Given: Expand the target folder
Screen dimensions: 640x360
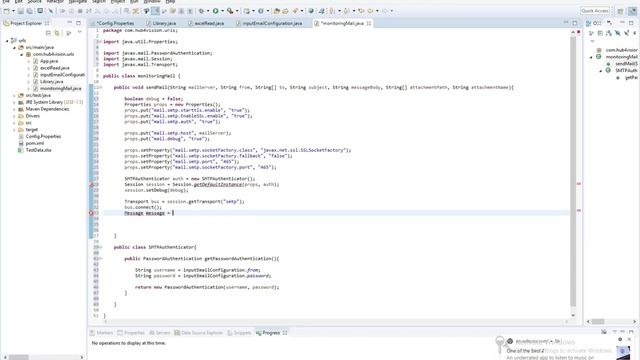Looking at the screenshot, I should point(14,129).
